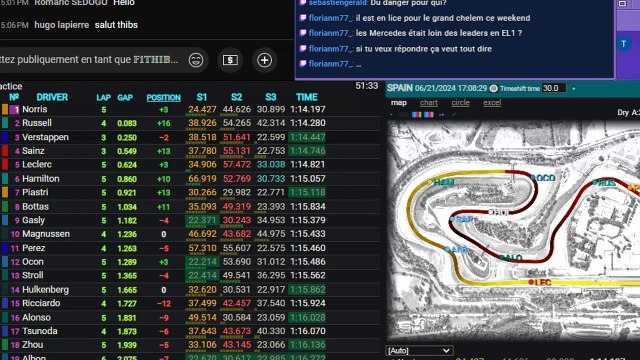Image resolution: width=640 pixels, height=360 pixels.
Task: Click the Norris orange team color swatch
Action: point(5,109)
